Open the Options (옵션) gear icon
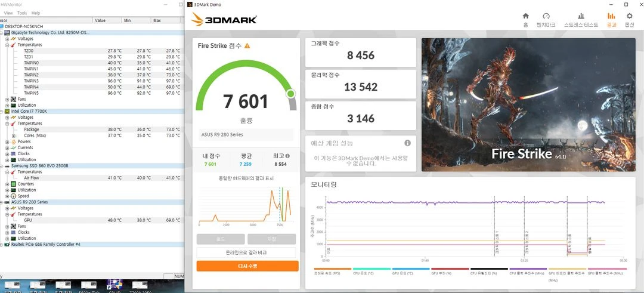 pos(630,16)
